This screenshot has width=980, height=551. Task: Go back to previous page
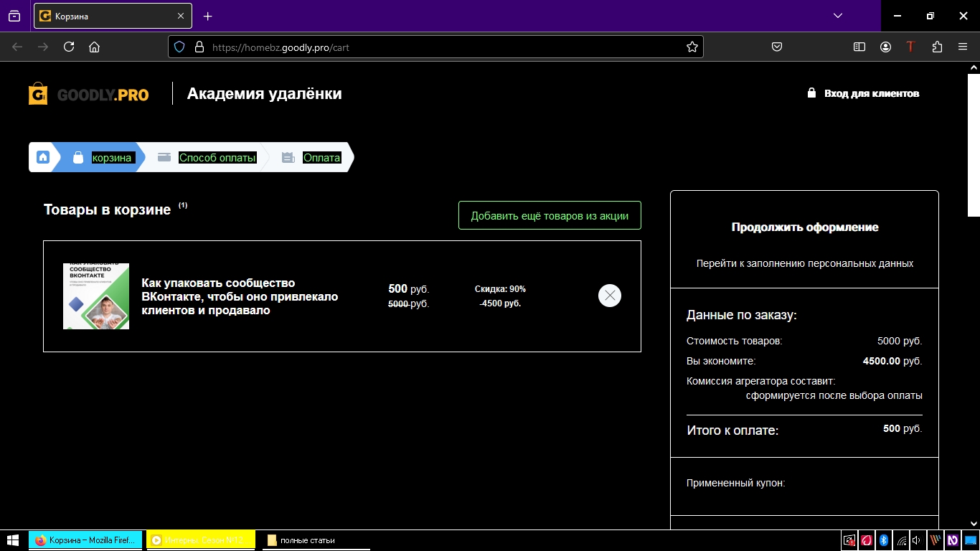[x=17, y=47]
